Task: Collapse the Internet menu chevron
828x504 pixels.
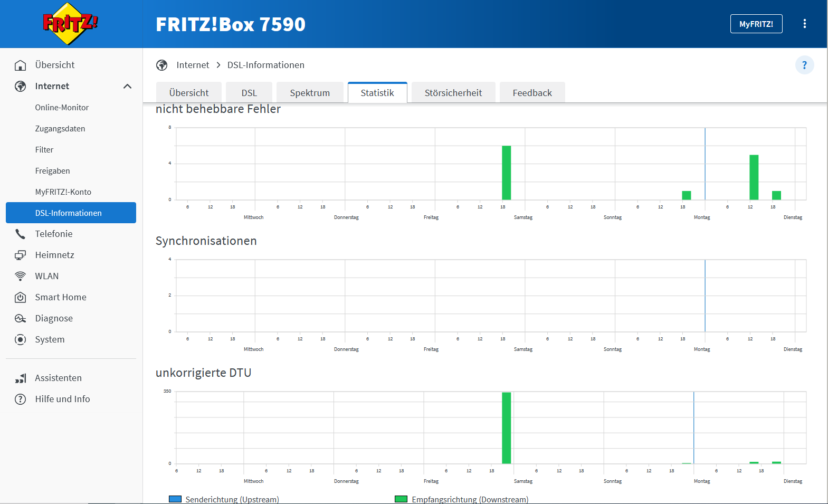Action: (x=127, y=86)
